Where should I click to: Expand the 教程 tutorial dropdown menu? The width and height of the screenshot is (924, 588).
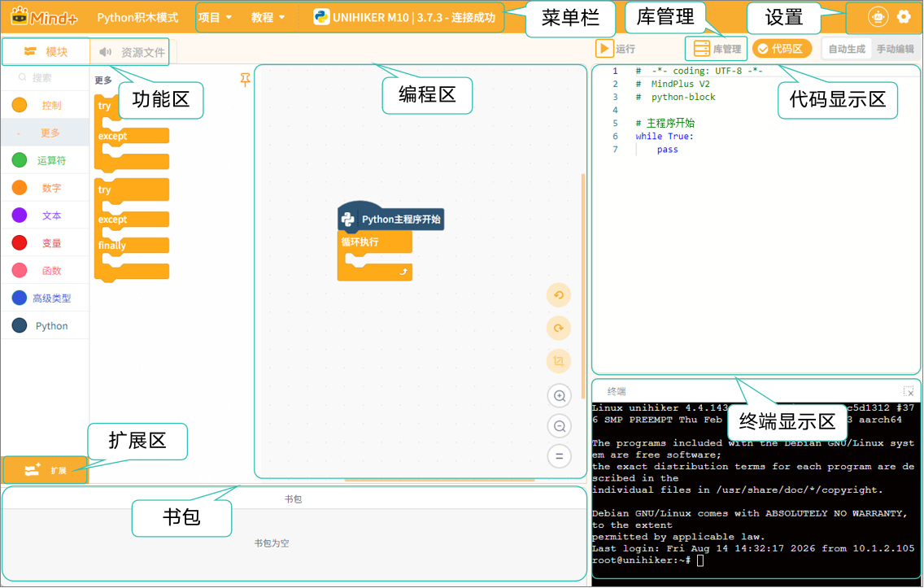pos(268,18)
